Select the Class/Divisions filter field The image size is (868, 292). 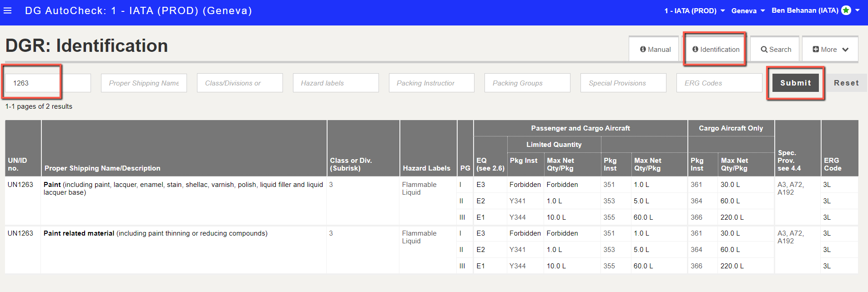[240, 83]
